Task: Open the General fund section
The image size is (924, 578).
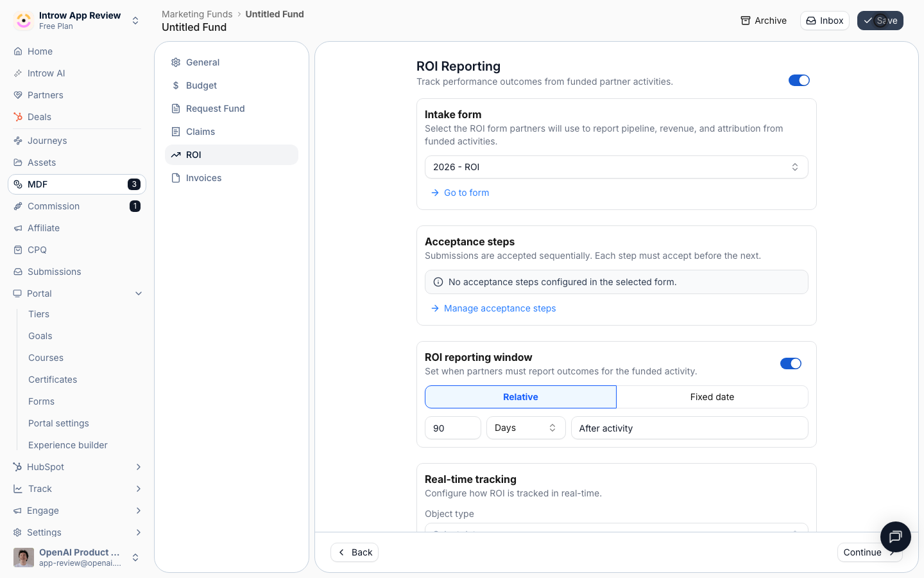Action: tap(232, 62)
